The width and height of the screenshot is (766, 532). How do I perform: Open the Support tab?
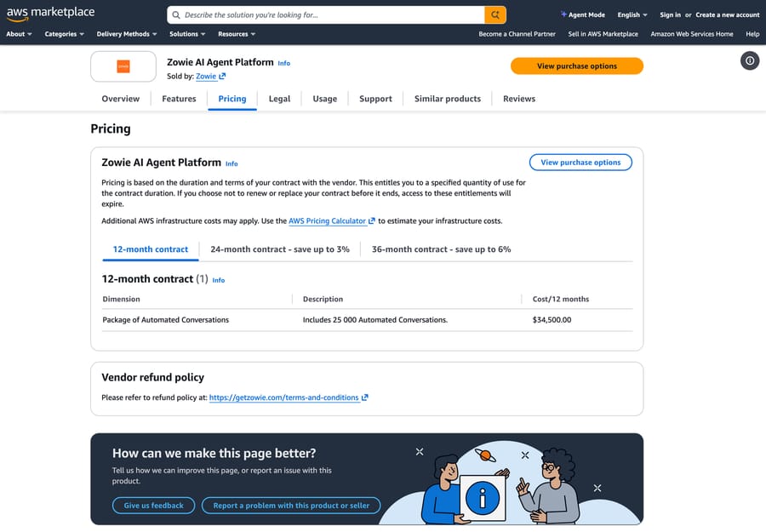pos(375,99)
